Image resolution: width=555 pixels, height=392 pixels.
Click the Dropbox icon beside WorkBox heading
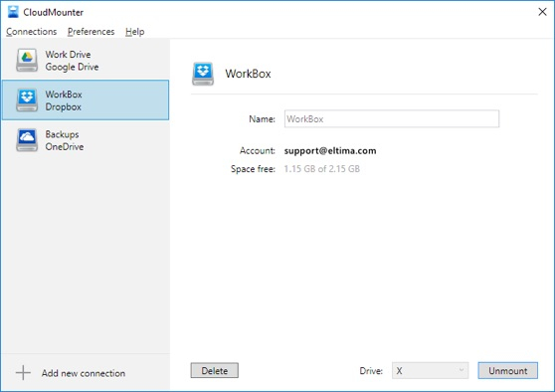203,74
